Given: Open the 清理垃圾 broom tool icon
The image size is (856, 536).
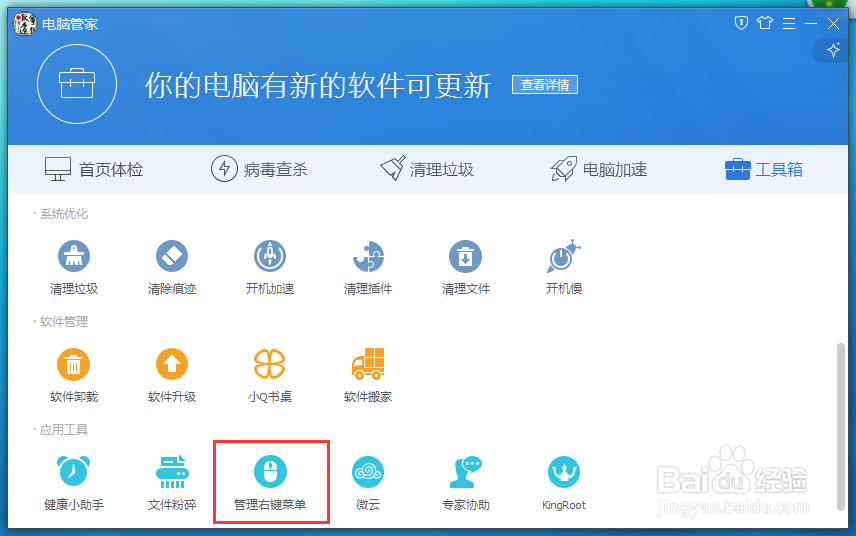Looking at the screenshot, I should 74,256.
